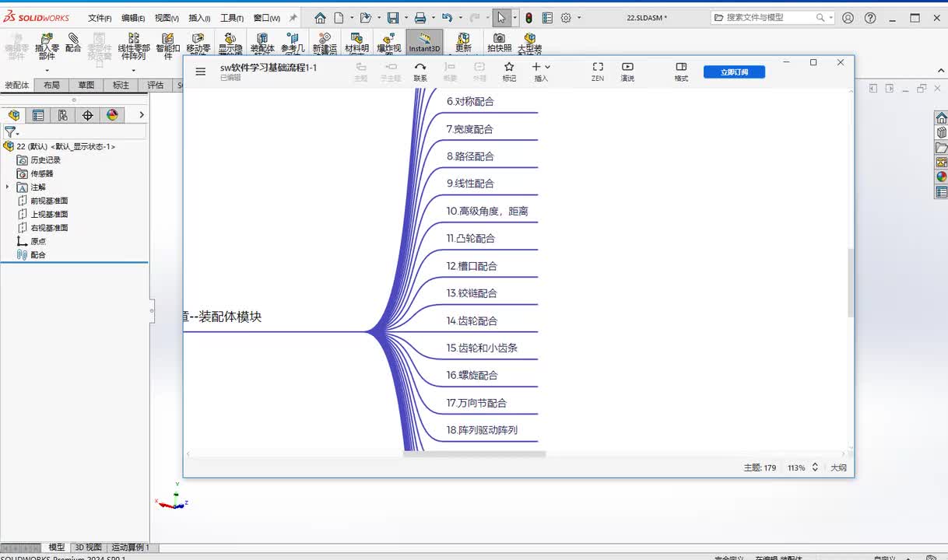Open the 工具 menu

pyautogui.click(x=231, y=18)
